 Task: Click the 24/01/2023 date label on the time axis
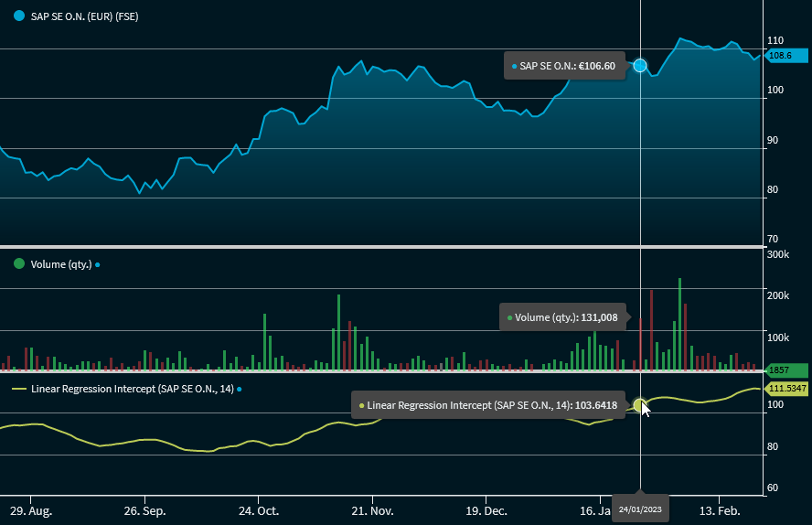[x=640, y=509]
